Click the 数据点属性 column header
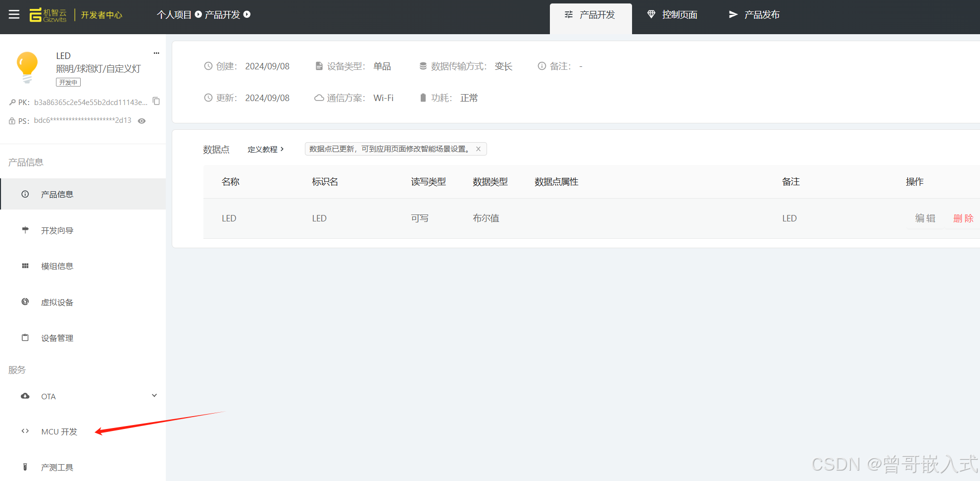 tap(556, 182)
